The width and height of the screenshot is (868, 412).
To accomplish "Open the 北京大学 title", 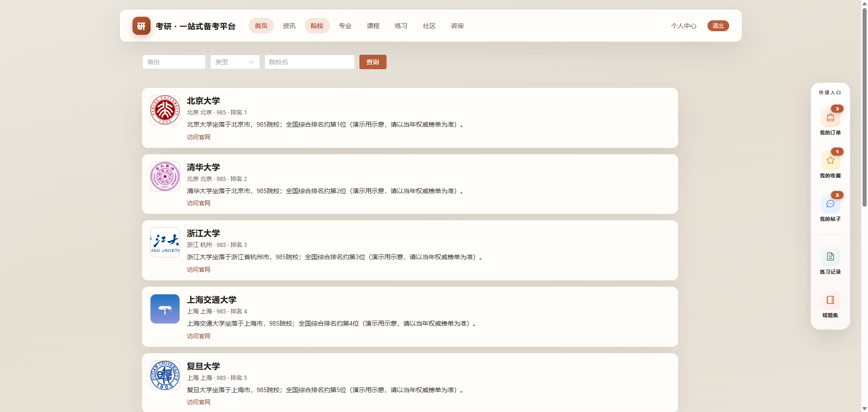I will pos(203,101).
